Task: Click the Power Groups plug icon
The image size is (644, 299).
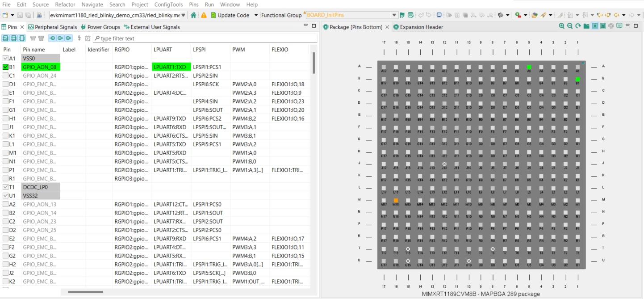Action: pos(84,27)
